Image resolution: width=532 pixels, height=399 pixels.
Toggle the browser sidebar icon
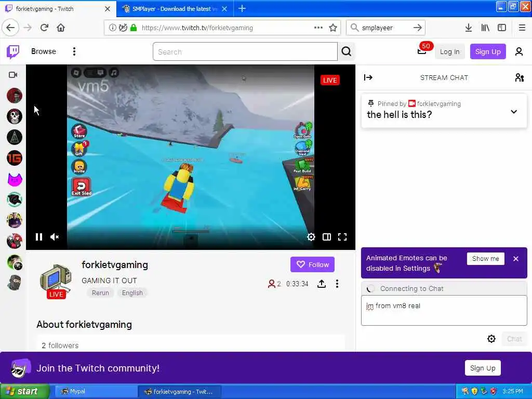point(502,28)
